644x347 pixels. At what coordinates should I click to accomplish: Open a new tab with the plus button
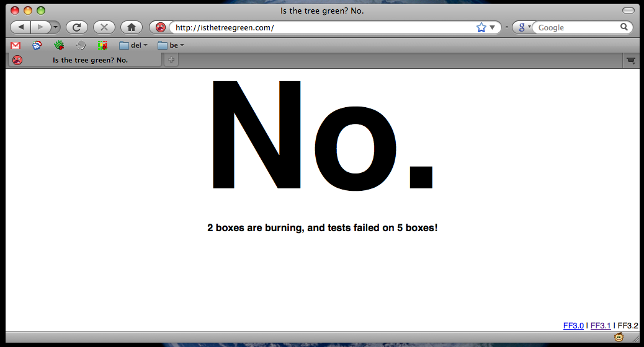(x=171, y=60)
